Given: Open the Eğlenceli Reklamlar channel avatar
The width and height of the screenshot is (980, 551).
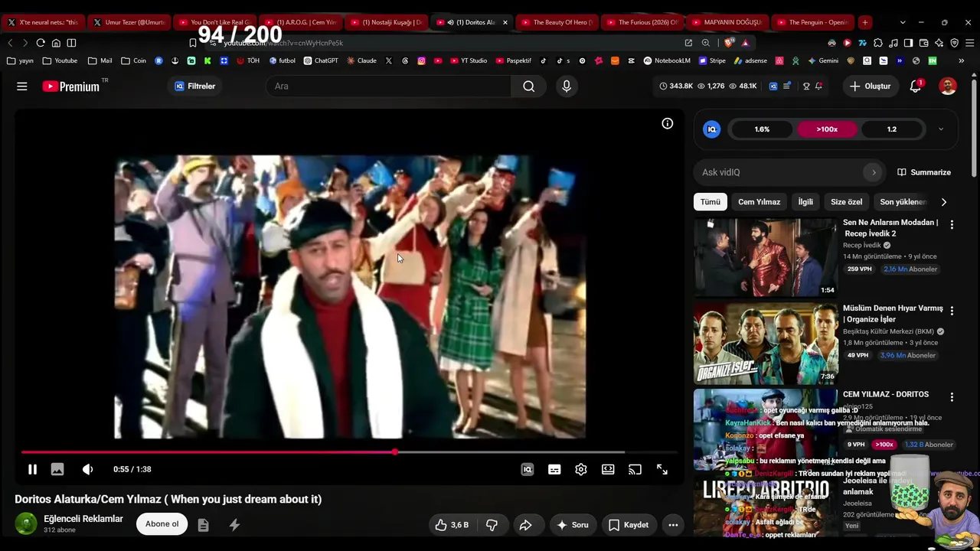Looking at the screenshot, I should (26, 524).
